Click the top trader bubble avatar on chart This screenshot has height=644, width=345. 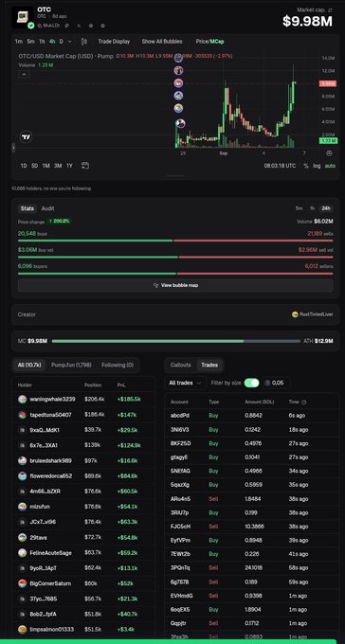[x=178, y=58]
